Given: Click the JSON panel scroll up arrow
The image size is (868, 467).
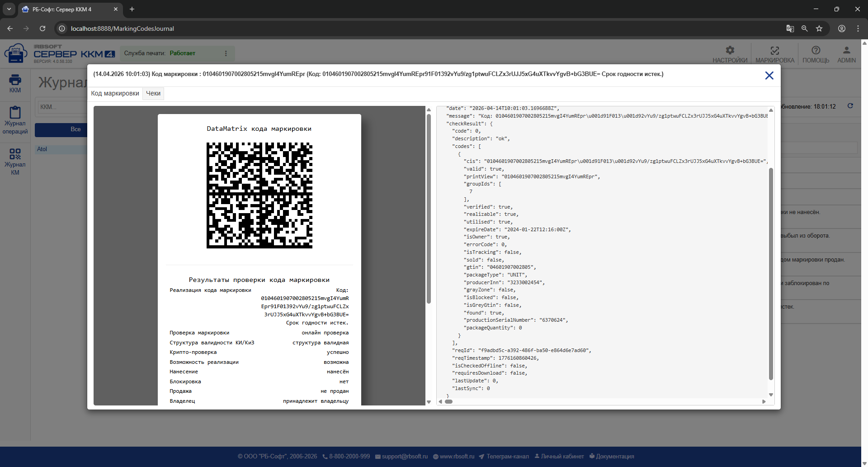Looking at the screenshot, I should tap(771, 110).
